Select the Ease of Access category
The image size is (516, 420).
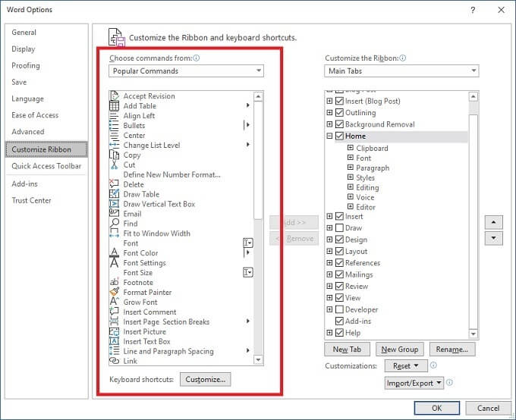(x=35, y=115)
